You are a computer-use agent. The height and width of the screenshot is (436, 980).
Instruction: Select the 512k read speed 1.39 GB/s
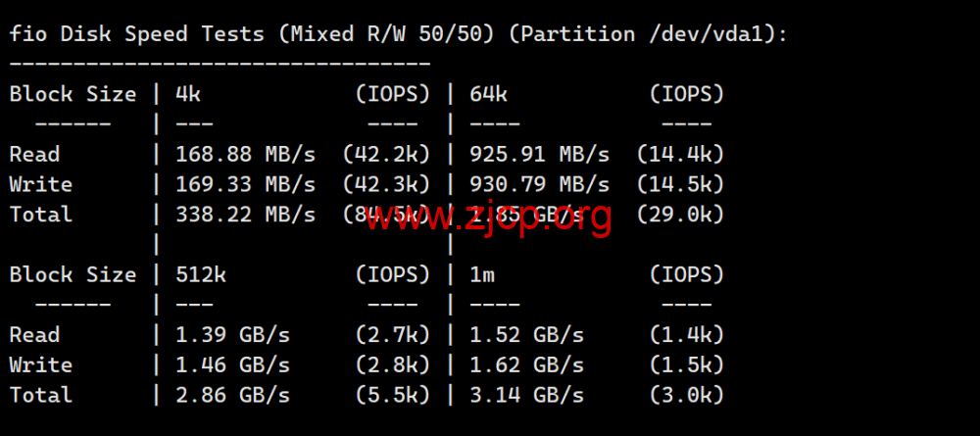coord(232,335)
